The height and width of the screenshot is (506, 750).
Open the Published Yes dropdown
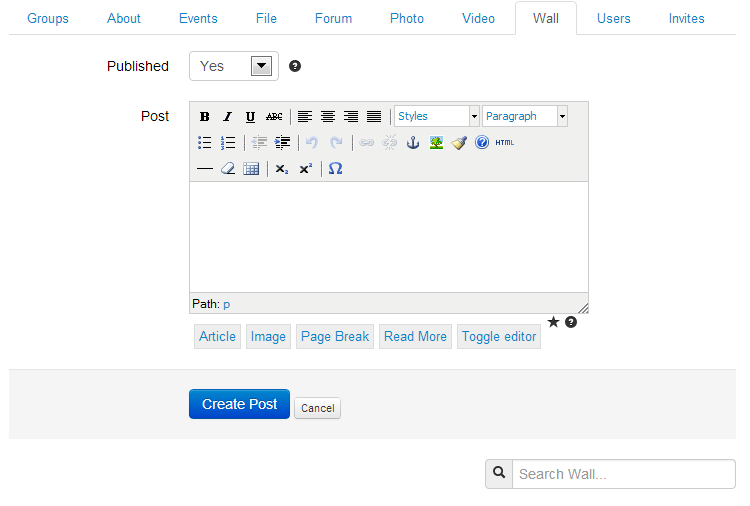point(234,66)
